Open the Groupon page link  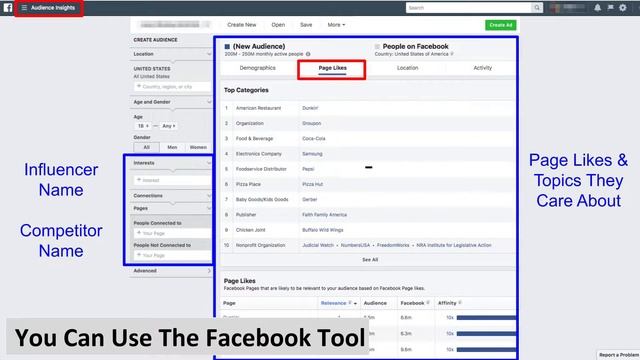311,123
